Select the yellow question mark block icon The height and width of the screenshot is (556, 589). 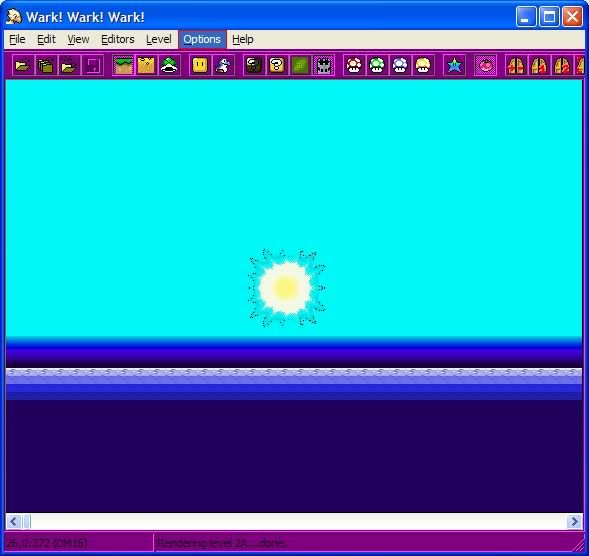(x=277, y=65)
